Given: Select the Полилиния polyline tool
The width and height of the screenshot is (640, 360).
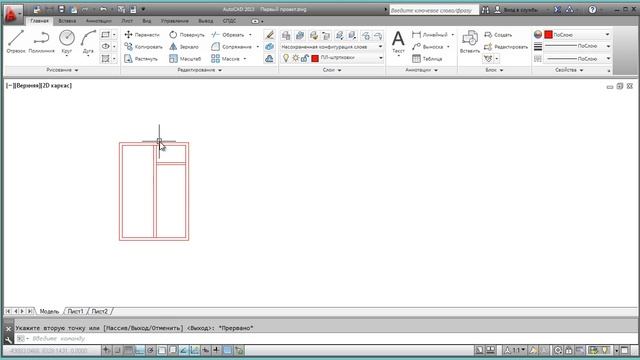Looking at the screenshot, I should [41, 42].
